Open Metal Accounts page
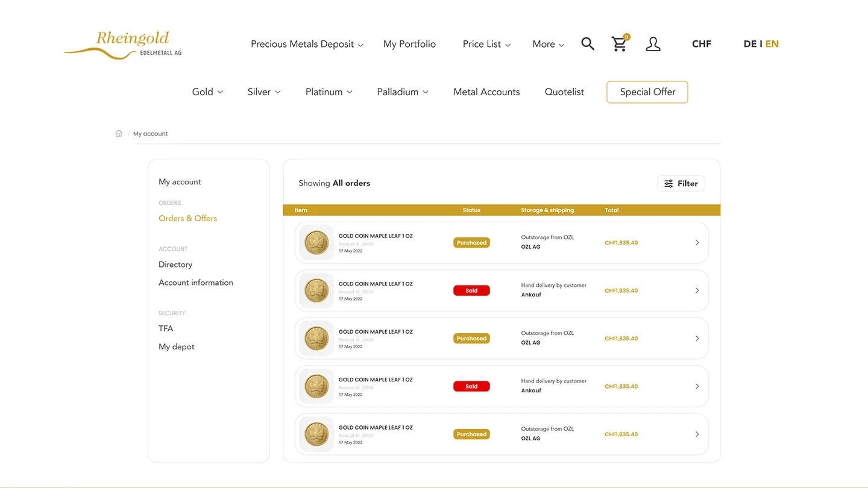This screenshot has width=868, height=488. 486,92
